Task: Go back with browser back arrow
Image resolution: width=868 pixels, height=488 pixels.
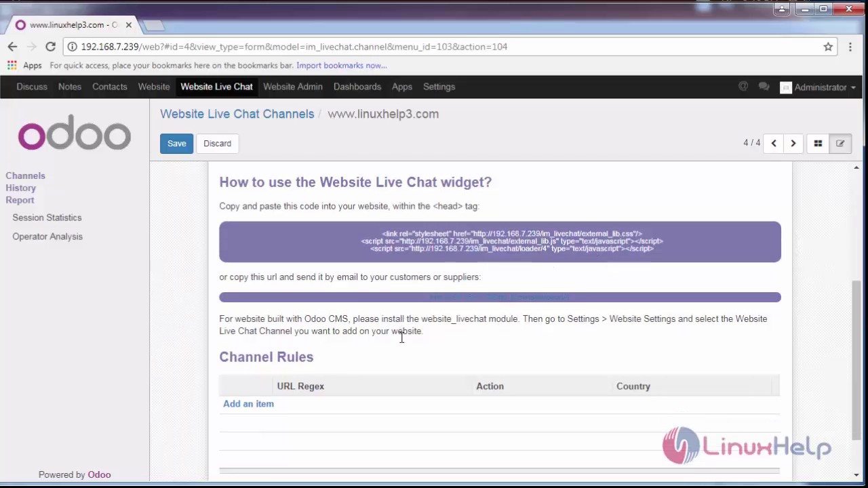Action: point(12,47)
